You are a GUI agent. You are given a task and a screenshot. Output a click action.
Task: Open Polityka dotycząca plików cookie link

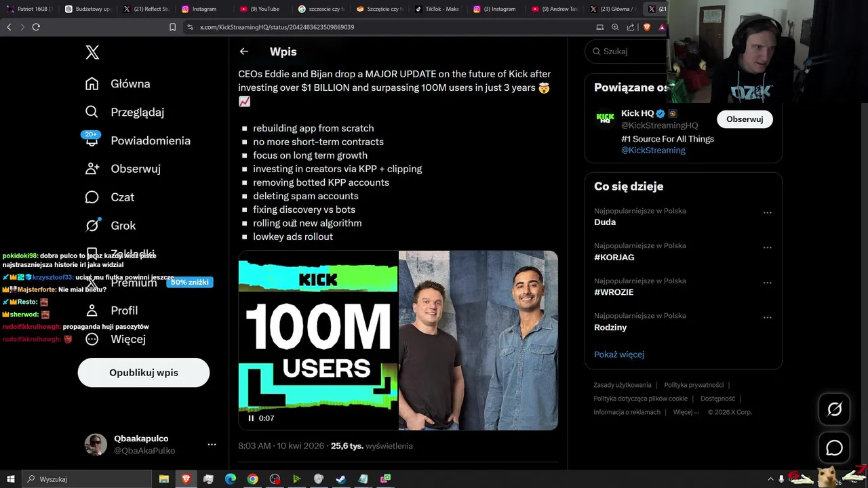tap(641, 399)
